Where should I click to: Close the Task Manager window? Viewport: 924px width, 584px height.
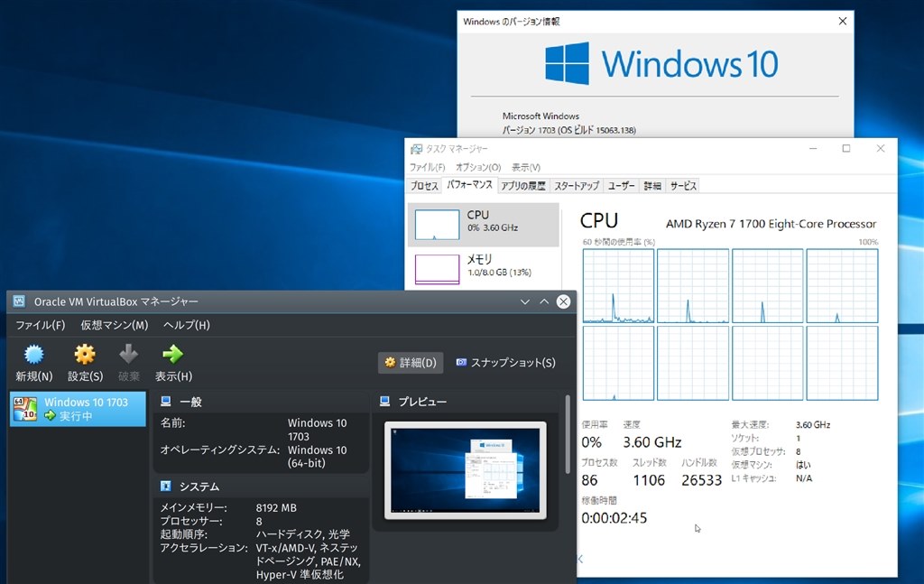coord(881,149)
